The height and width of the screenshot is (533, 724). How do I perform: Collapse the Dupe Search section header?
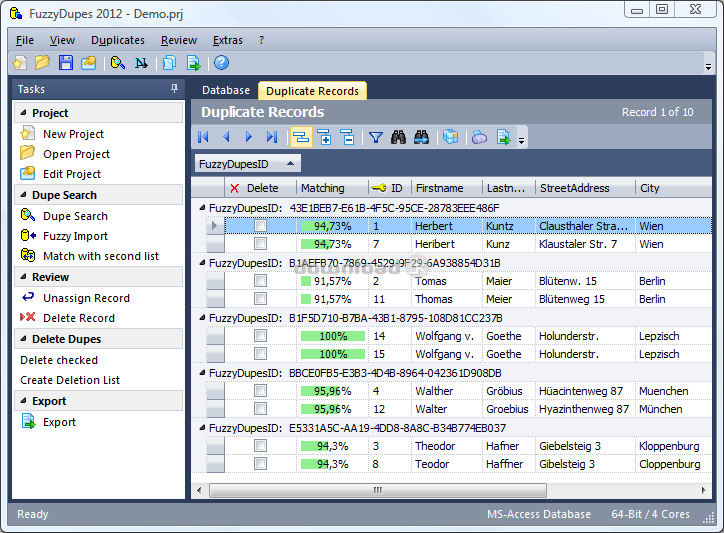(x=24, y=194)
